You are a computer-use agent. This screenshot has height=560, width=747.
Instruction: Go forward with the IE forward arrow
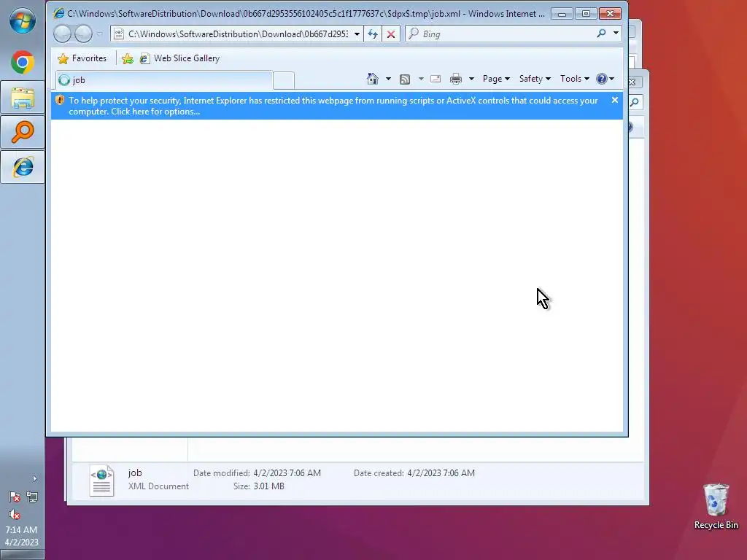(83, 34)
